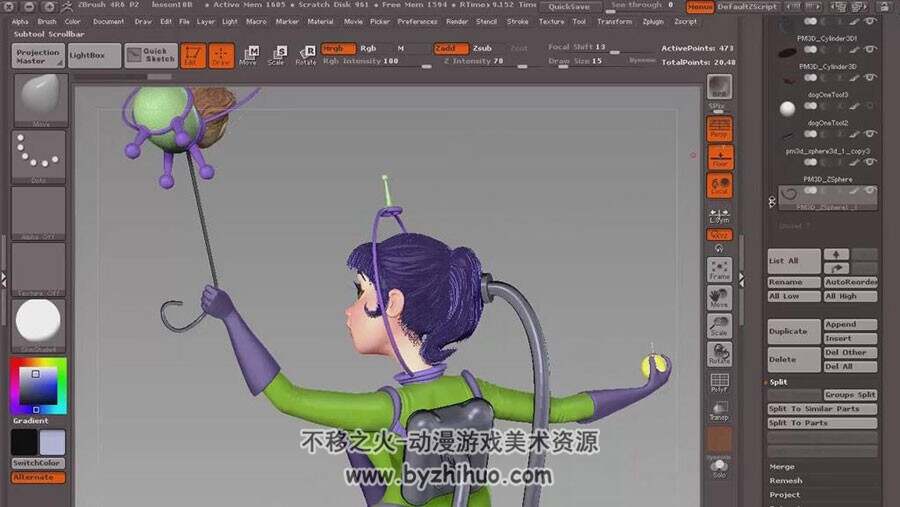Click the move subtool up arrow
Screen dimensions: 900x507
click(x=836, y=254)
